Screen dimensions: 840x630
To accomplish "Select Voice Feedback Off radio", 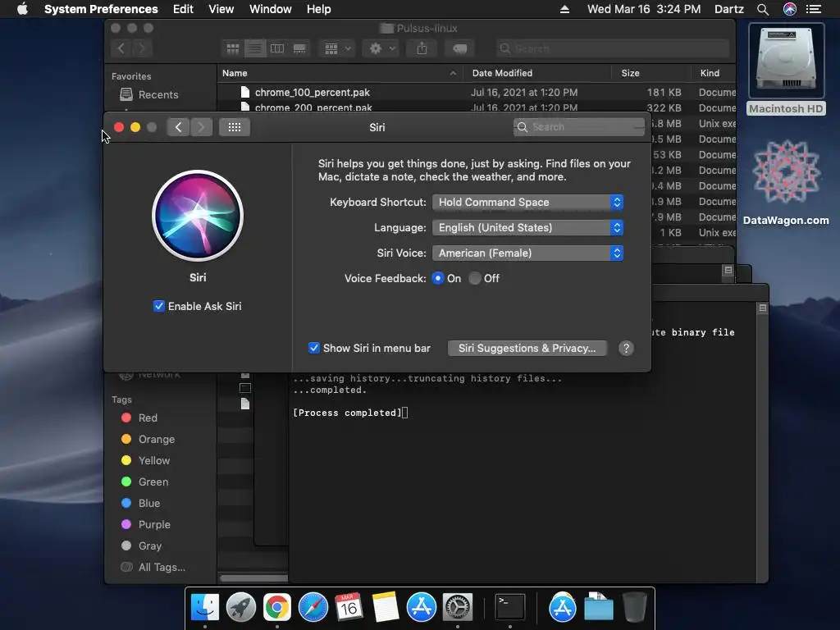I will (x=475, y=278).
